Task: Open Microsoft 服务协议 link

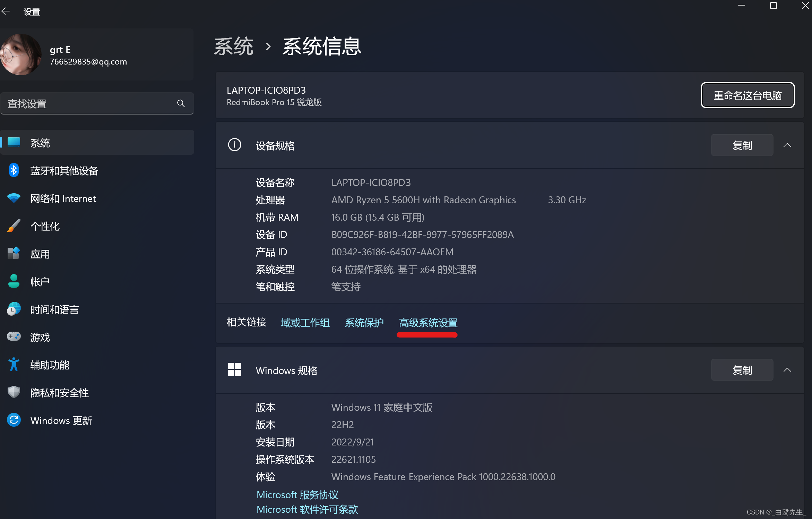Action: 297,494
